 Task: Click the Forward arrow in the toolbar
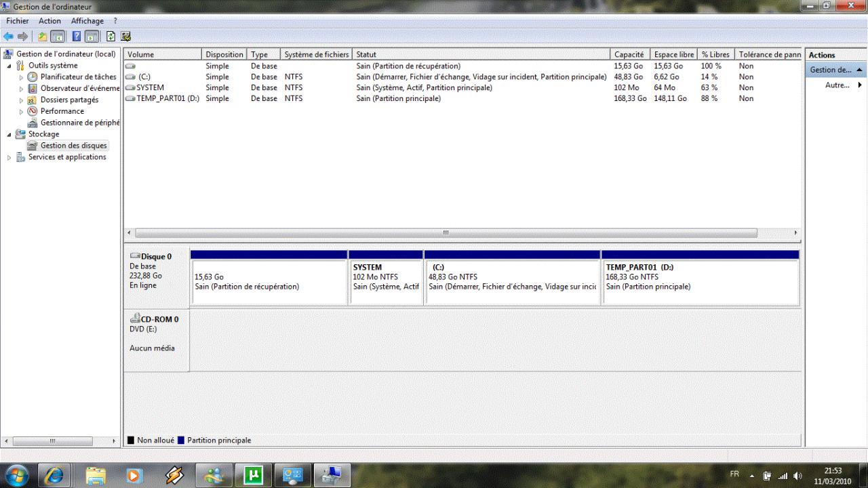(23, 36)
